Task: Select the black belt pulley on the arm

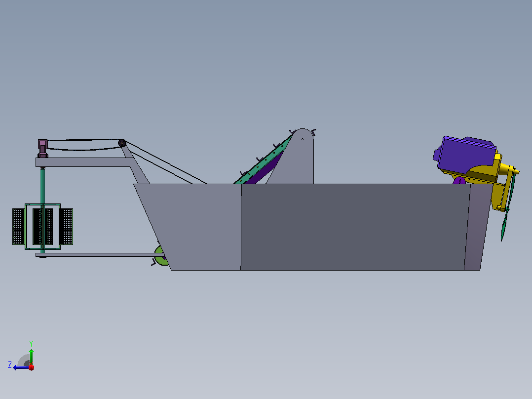Action: point(122,143)
